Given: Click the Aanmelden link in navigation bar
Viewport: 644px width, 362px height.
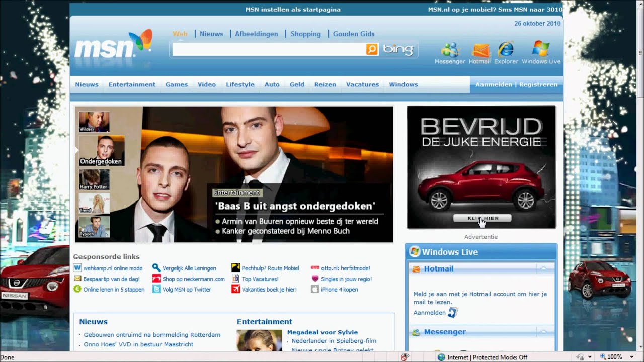Looking at the screenshot, I should [494, 84].
